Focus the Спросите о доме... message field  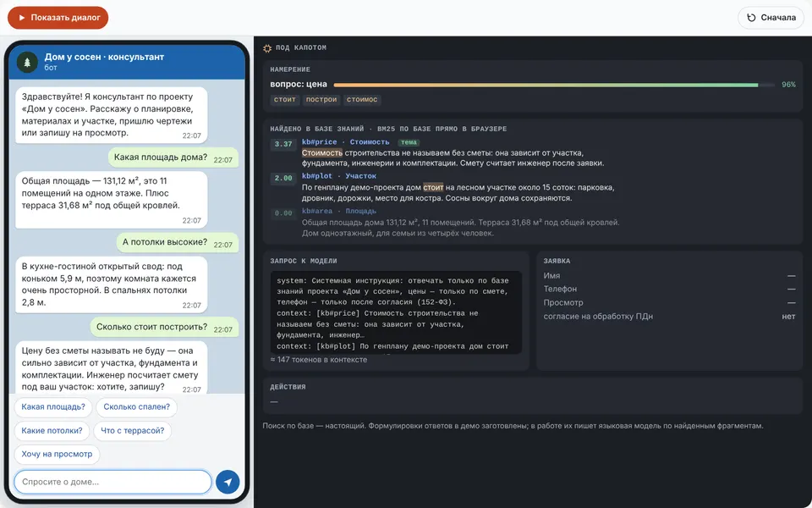(112, 482)
